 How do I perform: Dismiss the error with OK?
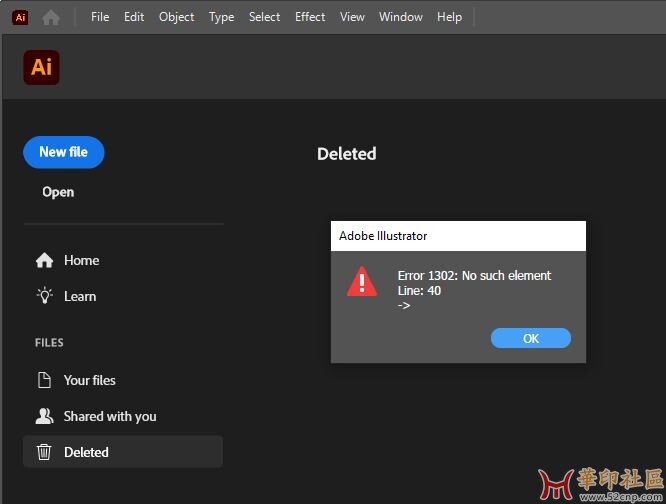(x=531, y=338)
